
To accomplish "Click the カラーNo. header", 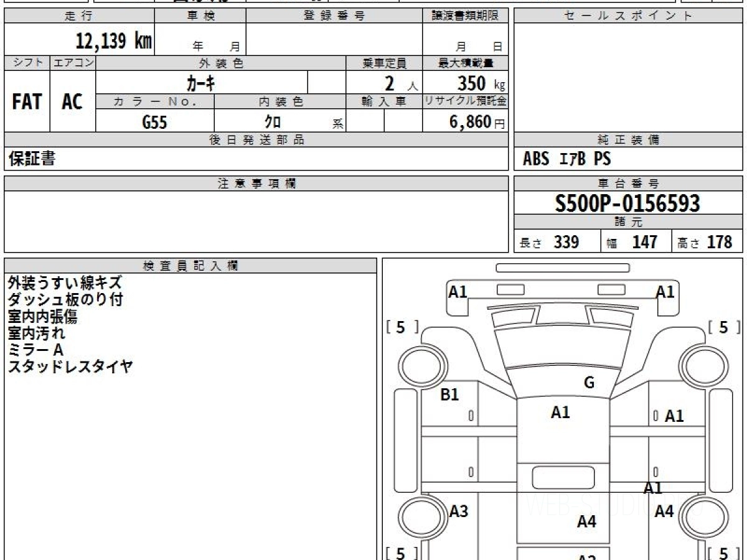I will pyautogui.click(x=155, y=101).
